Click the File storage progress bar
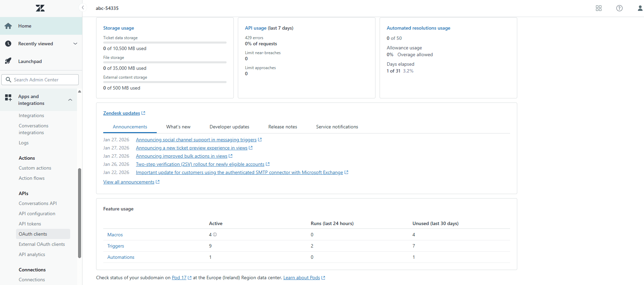This screenshot has height=285, width=644. pyautogui.click(x=165, y=62)
